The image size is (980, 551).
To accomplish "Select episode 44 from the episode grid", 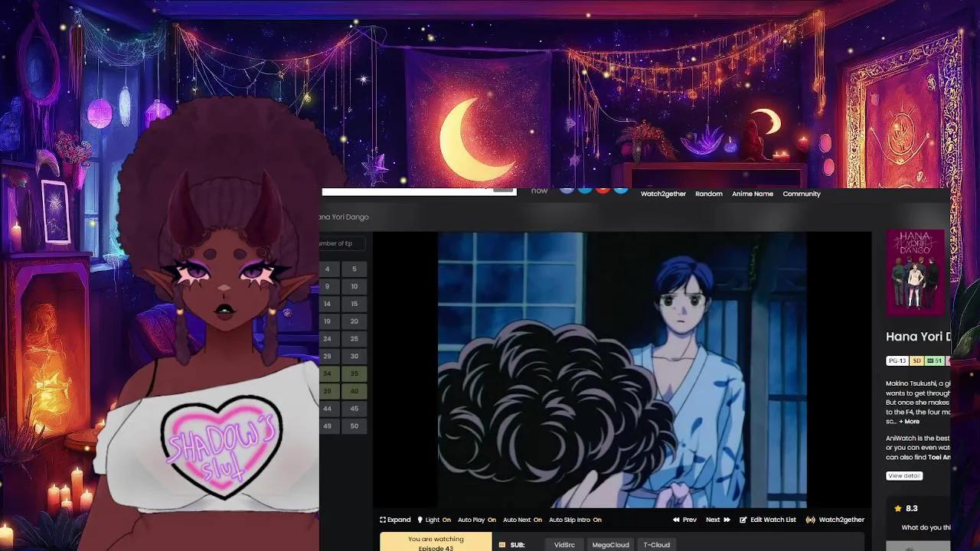I will point(327,408).
